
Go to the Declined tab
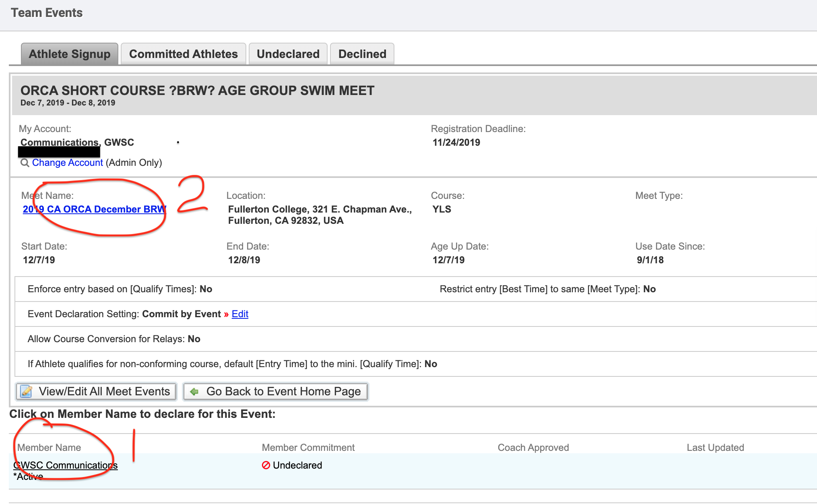[362, 54]
